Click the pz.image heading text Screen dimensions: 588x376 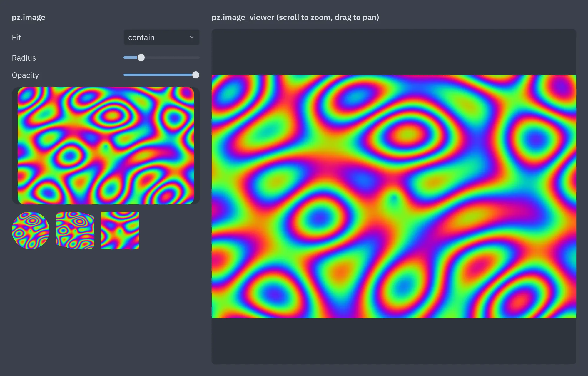29,17
